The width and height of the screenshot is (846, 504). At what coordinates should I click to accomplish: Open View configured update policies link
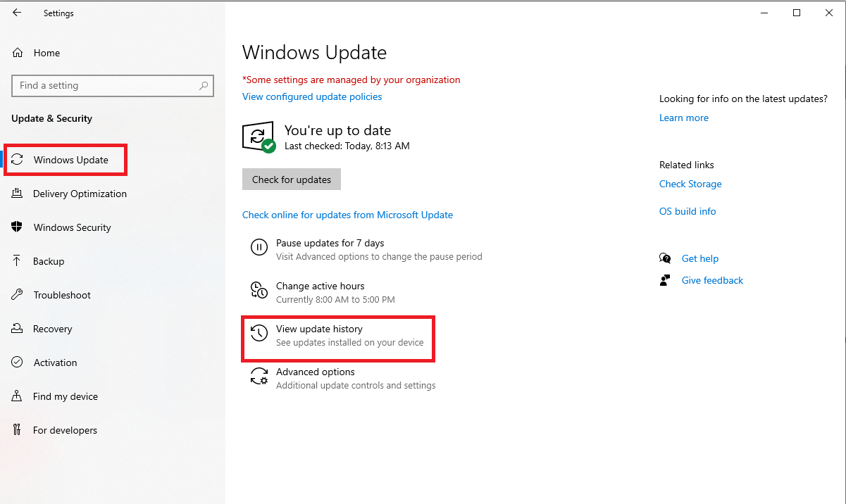point(312,96)
